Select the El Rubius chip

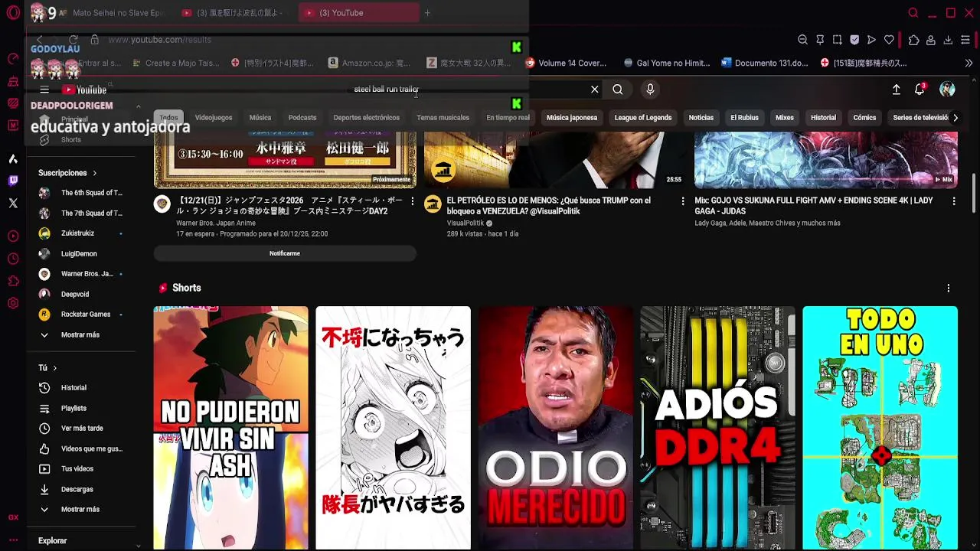744,118
